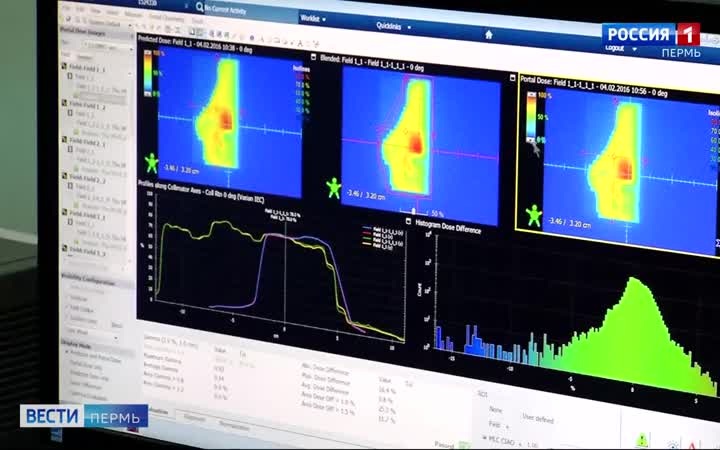Select Field 1_2 tree node
The width and height of the screenshot is (720, 450).
tap(87, 105)
